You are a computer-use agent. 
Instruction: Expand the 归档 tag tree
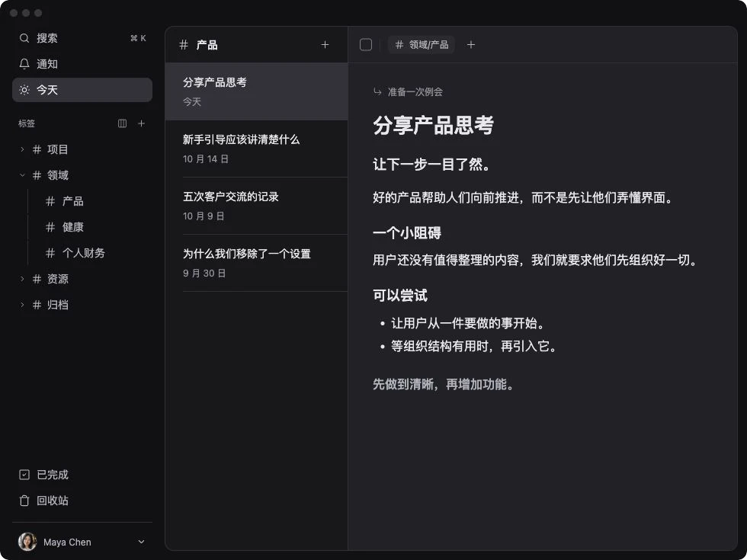click(22, 305)
